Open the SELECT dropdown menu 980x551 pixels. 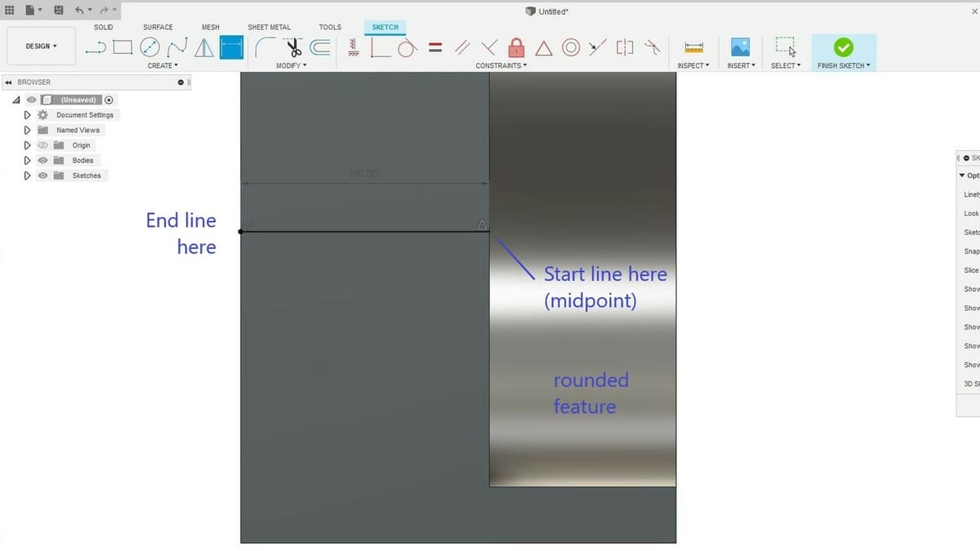[x=786, y=65]
